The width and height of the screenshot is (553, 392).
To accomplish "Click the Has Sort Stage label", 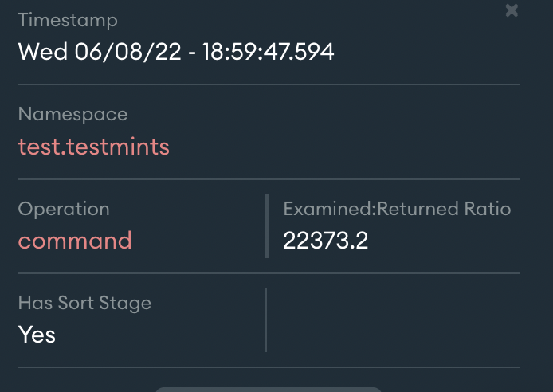I will [x=84, y=303].
